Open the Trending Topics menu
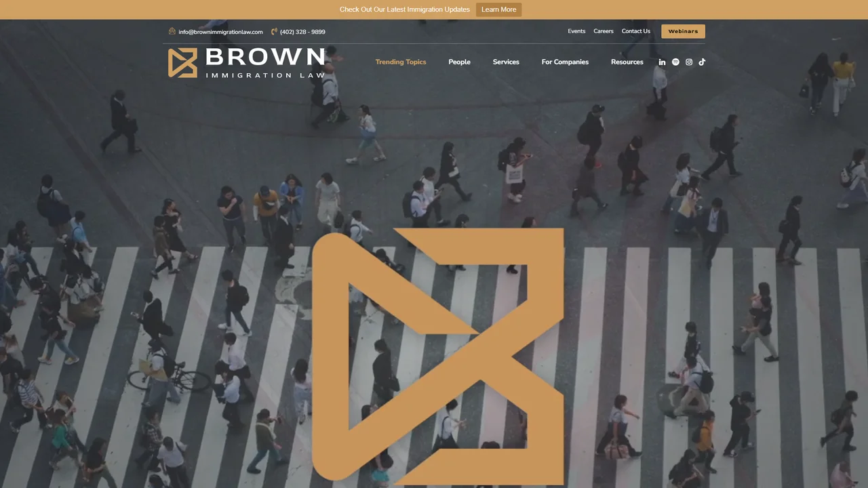This screenshot has width=868, height=488. 401,62
